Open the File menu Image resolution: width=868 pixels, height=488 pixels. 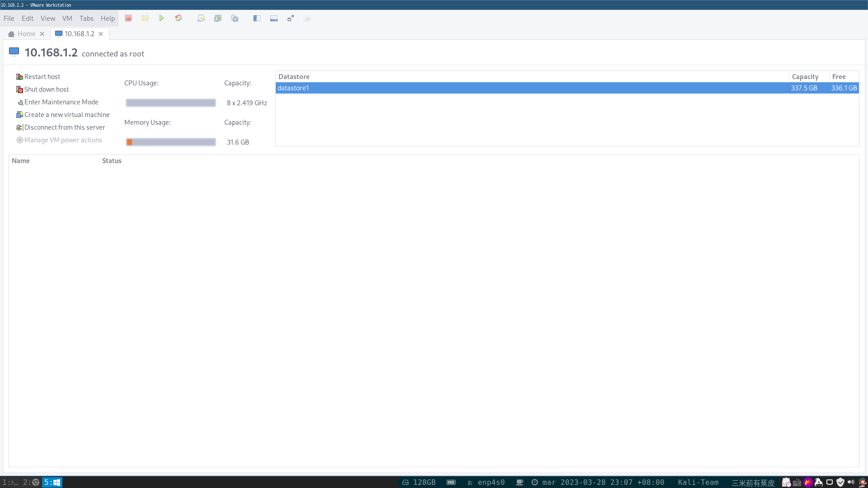9,19
